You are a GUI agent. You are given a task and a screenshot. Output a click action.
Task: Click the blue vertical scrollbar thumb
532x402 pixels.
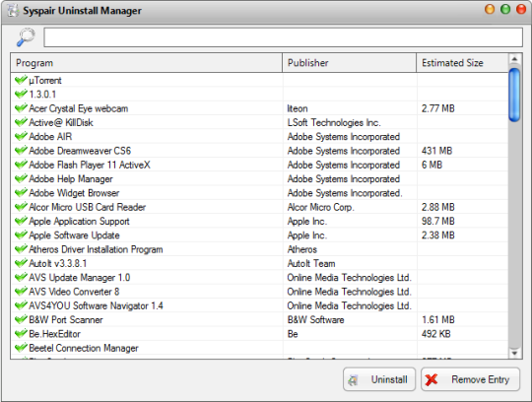point(514,95)
